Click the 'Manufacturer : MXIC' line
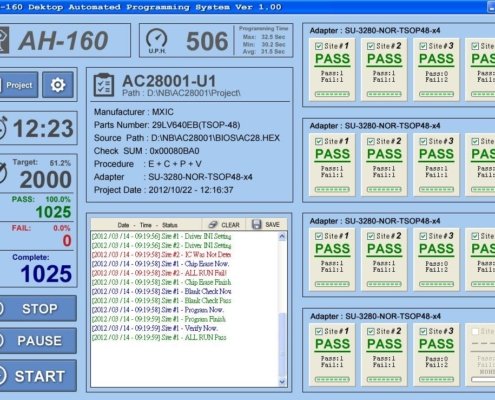 tap(134, 112)
